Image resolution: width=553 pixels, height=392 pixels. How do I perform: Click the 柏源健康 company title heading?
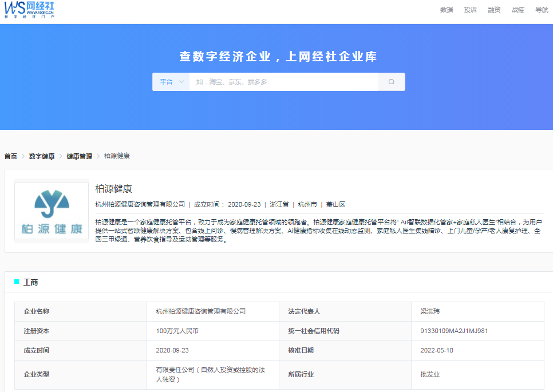(x=113, y=189)
